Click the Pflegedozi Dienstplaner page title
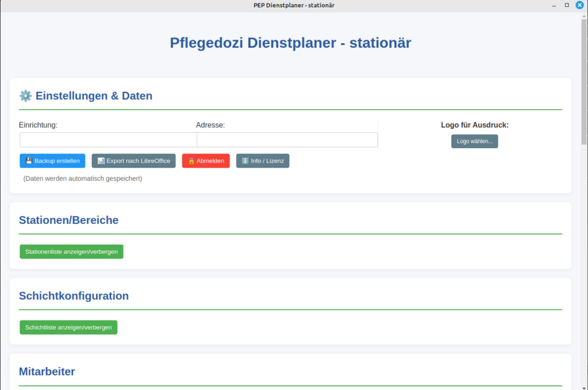 pyautogui.click(x=291, y=43)
